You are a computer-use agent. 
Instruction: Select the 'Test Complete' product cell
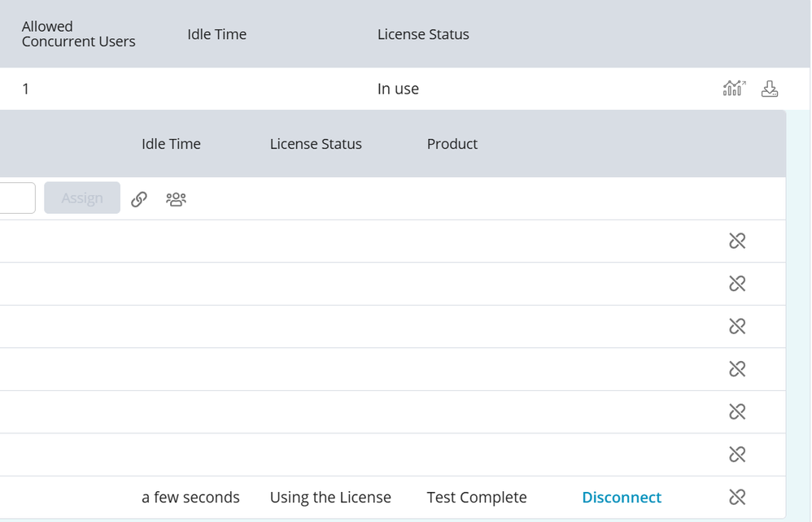pyautogui.click(x=477, y=497)
